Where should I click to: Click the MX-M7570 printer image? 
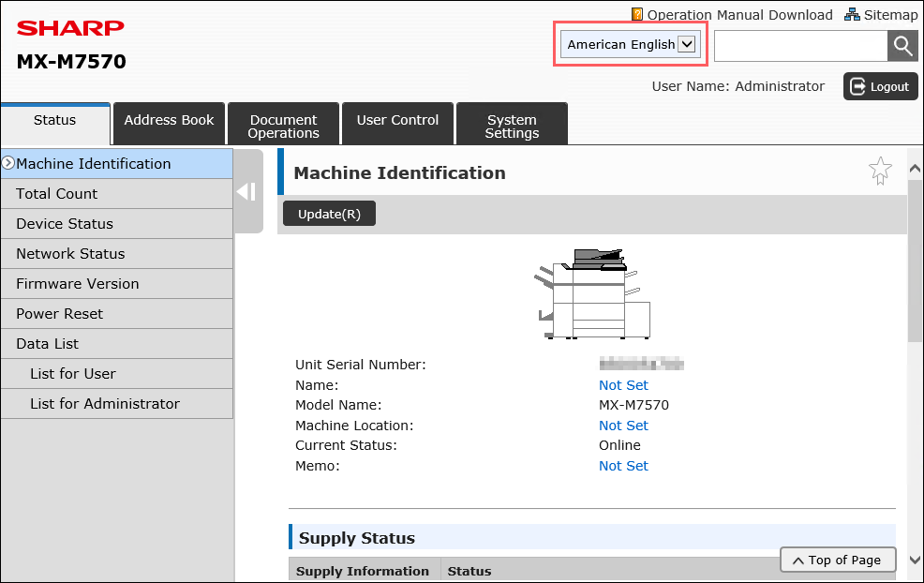click(x=592, y=293)
